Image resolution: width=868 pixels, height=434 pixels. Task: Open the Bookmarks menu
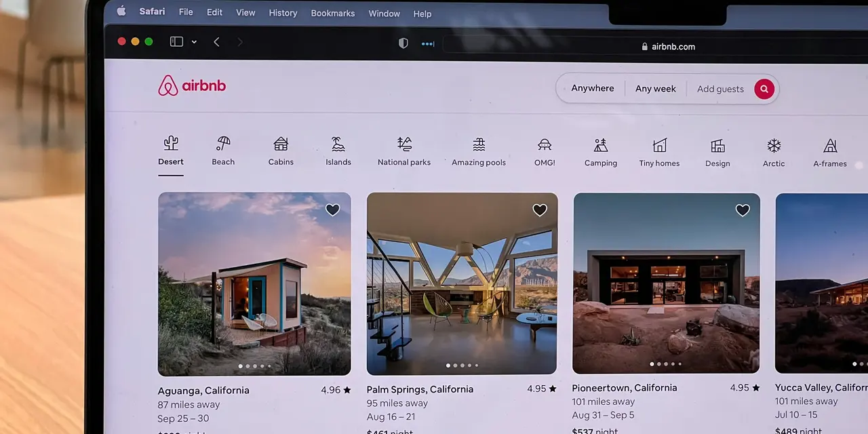(x=332, y=13)
